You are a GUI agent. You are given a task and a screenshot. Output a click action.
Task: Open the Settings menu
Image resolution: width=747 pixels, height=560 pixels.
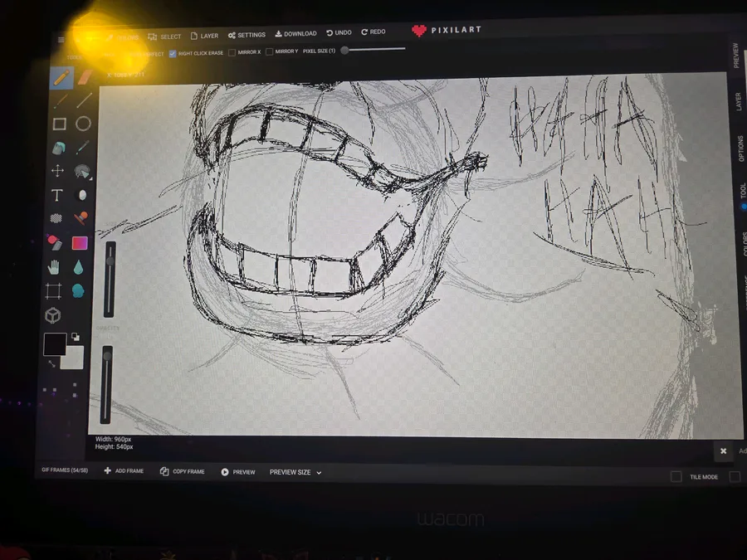coord(247,35)
